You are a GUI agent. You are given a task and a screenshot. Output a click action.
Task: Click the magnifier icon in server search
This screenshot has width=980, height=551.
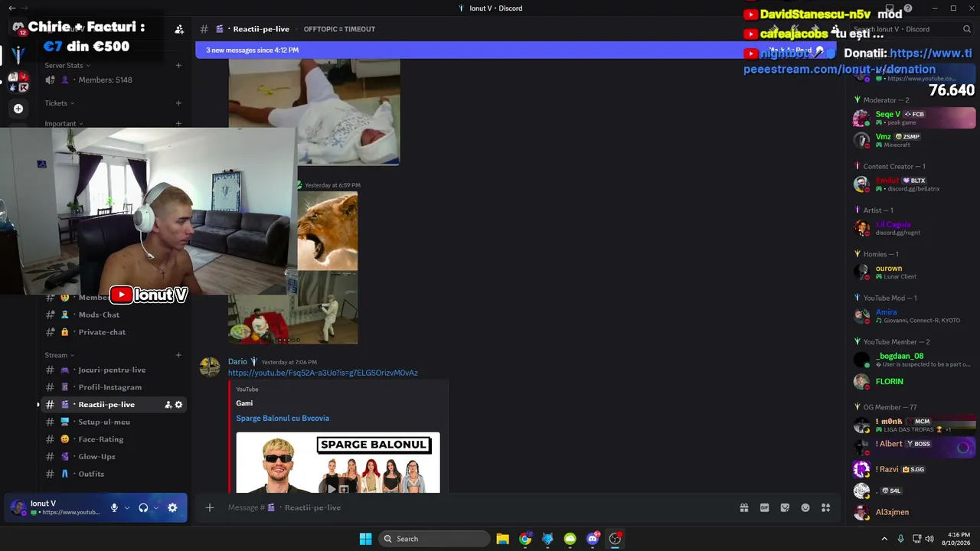967,29
